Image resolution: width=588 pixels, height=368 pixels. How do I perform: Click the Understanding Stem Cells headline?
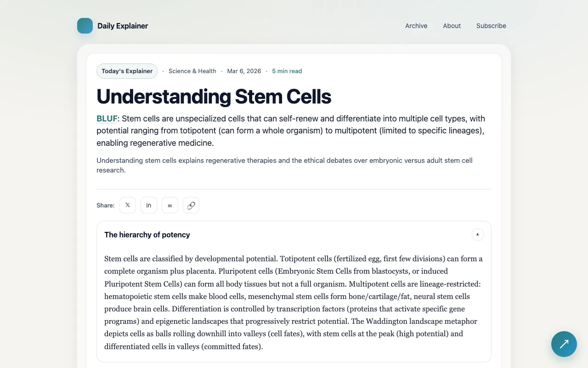214,97
